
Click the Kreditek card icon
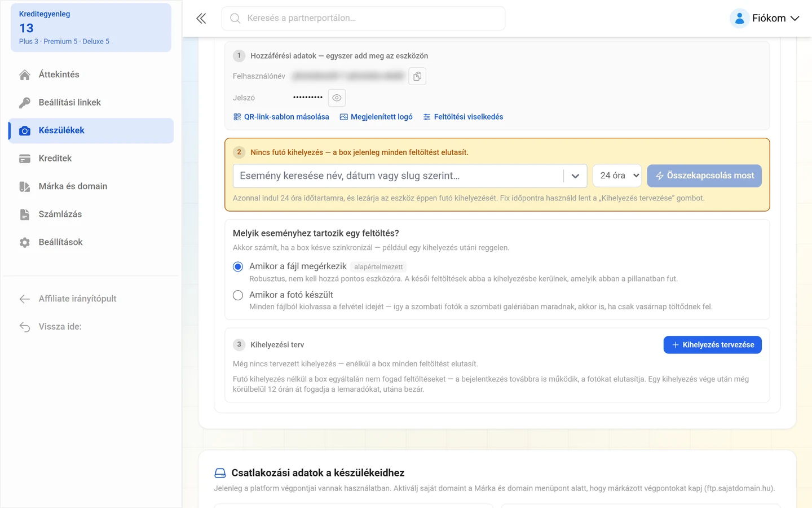(x=25, y=159)
